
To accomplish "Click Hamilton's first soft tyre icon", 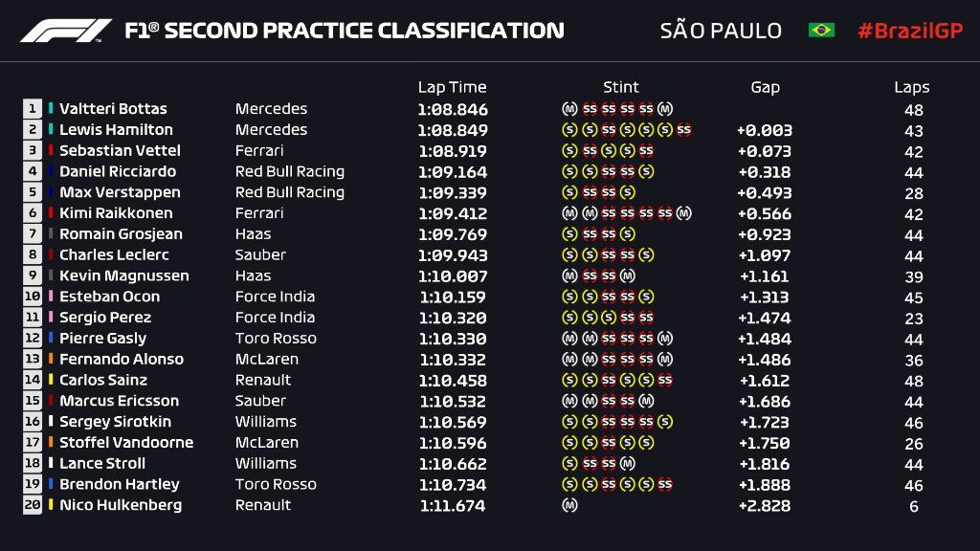I will pos(569,129).
